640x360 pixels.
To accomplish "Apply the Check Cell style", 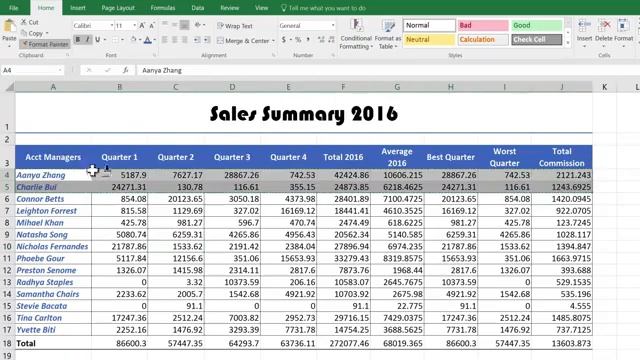I will click(x=536, y=40).
